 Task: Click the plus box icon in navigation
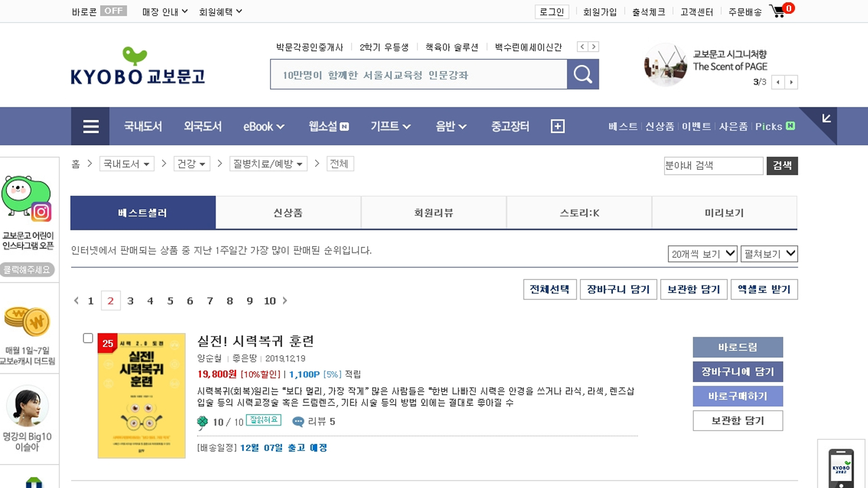click(x=557, y=127)
